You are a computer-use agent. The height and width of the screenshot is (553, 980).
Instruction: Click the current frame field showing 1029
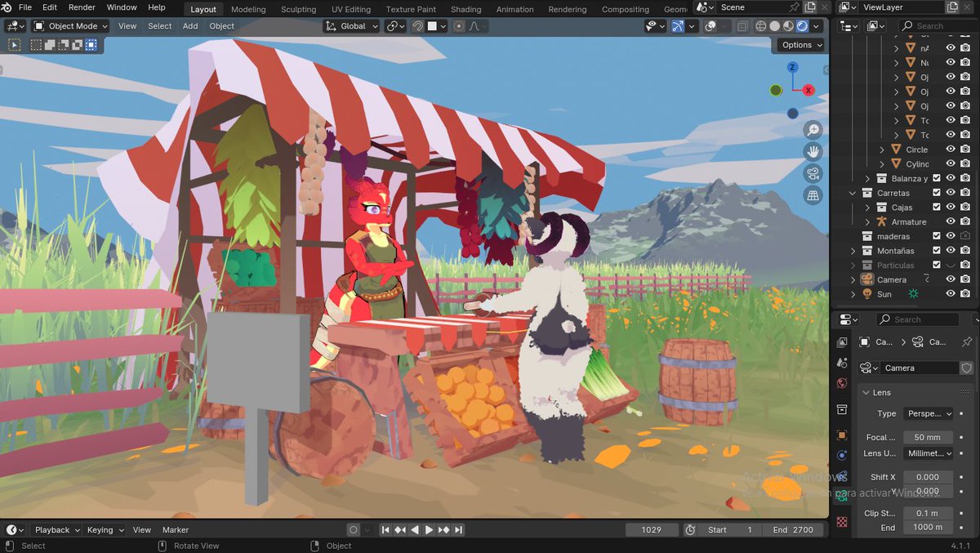click(652, 530)
